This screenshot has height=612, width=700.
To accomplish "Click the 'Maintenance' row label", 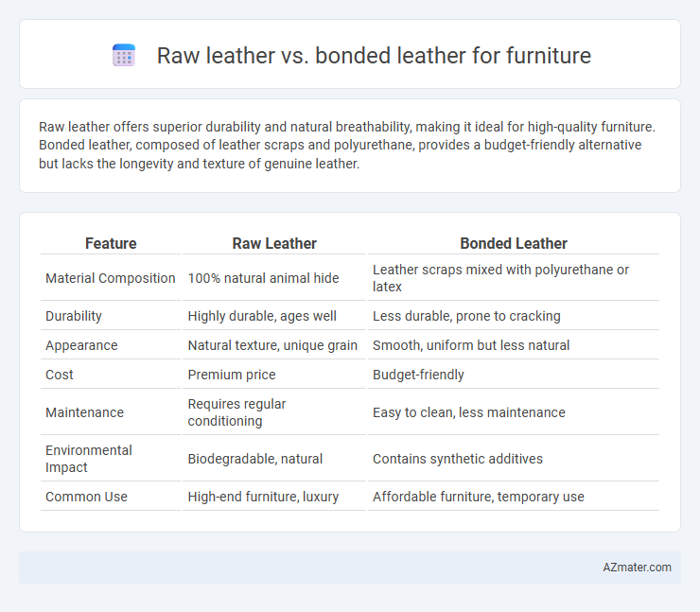I will [x=85, y=412].
